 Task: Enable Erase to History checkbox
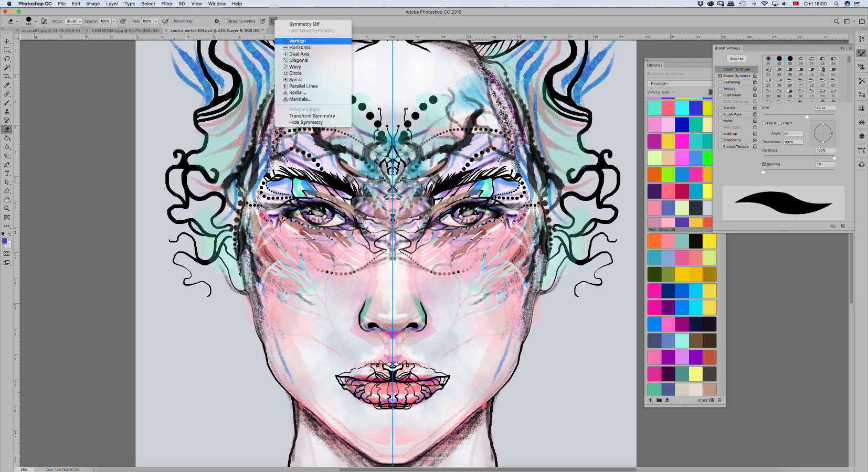pyautogui.click(x=227, y=22)
